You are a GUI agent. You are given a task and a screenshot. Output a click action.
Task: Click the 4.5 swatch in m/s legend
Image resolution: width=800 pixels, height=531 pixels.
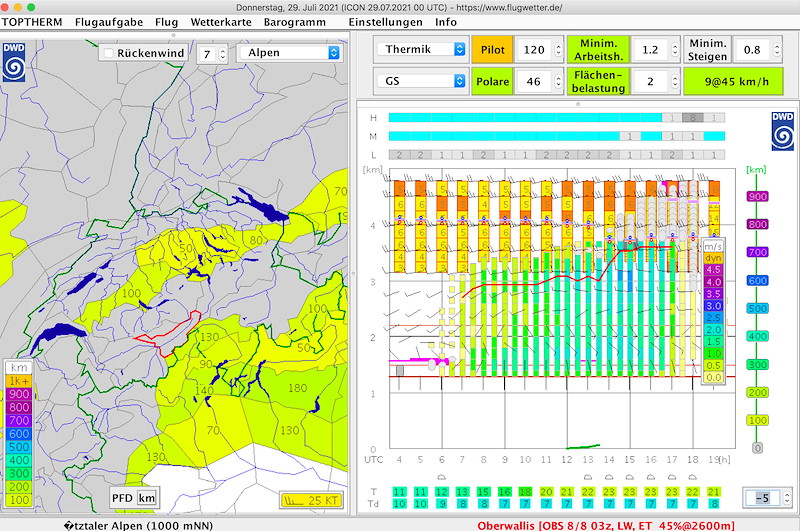coord(713,269)
